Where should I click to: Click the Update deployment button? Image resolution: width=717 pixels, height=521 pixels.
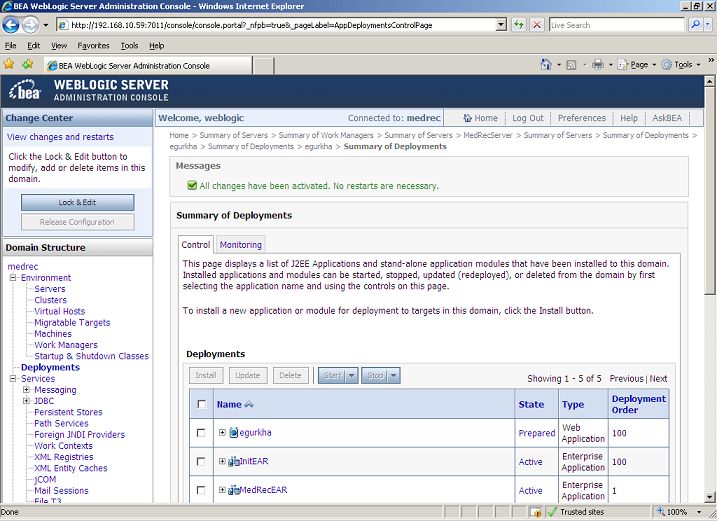[247, 376]
